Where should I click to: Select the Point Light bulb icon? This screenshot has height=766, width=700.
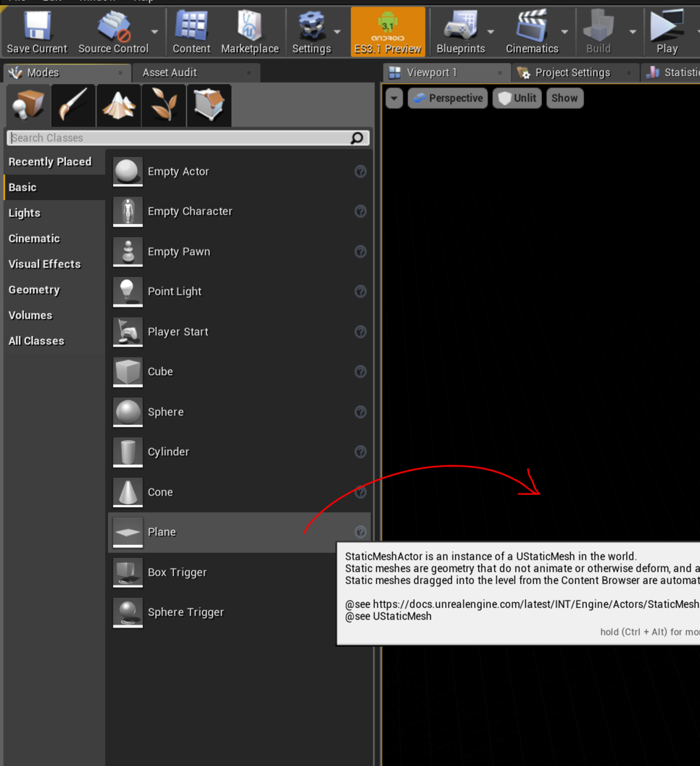pos(128,291)
